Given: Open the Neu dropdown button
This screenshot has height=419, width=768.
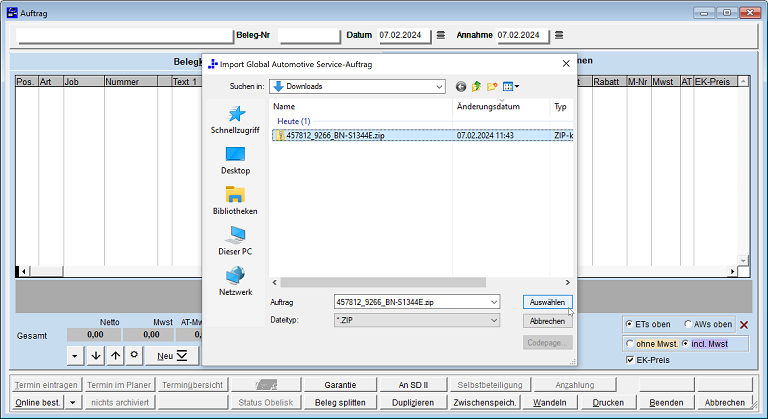Looking at the screenshot, I should coord(171,356).
